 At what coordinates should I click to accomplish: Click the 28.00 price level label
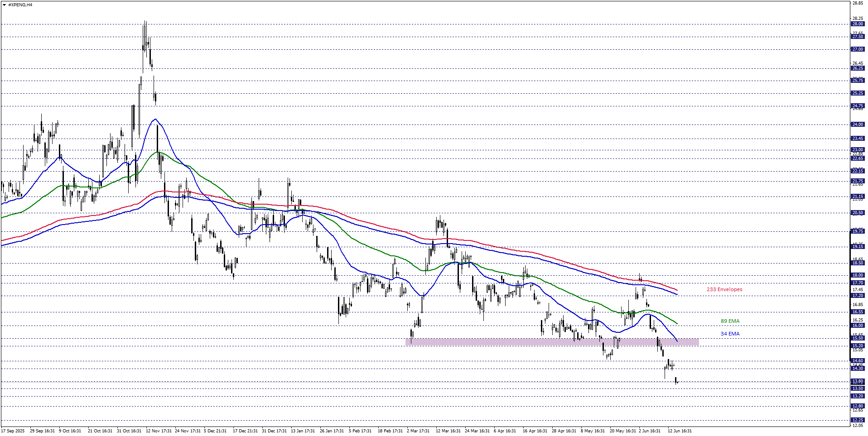(x=858, y=24)
